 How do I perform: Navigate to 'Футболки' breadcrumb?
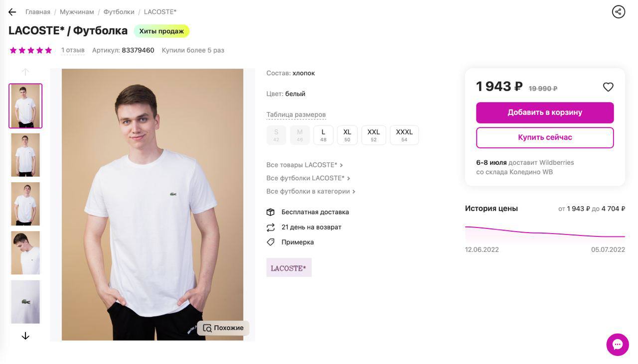[119, 12]
